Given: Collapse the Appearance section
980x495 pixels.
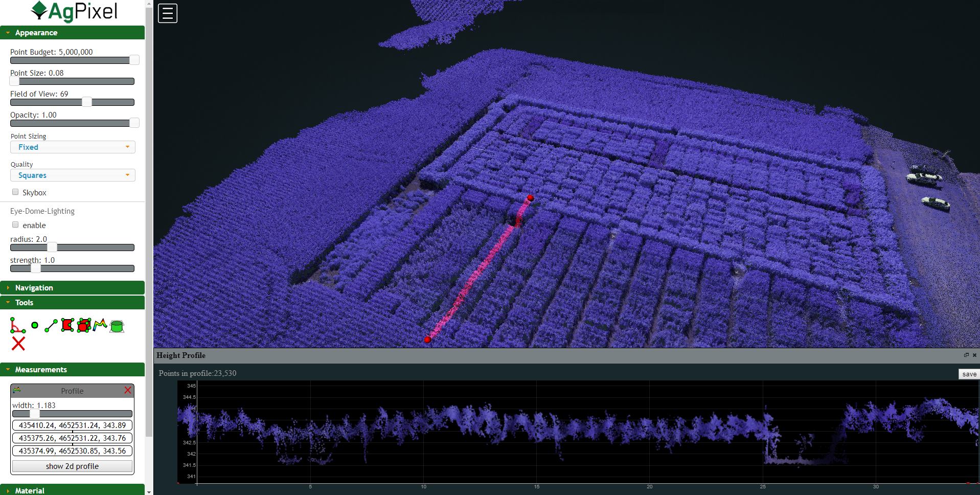Looking at the screenshot, I should [x=72, y=33].
